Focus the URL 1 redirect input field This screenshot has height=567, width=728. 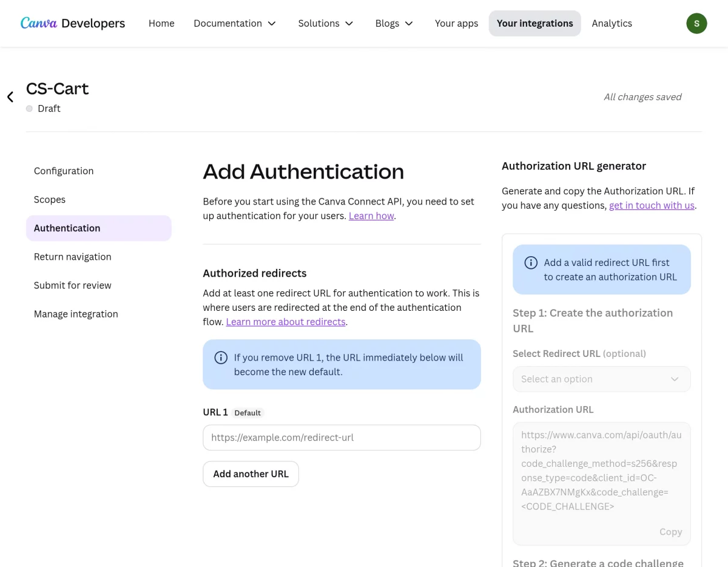tap(342, 437)
